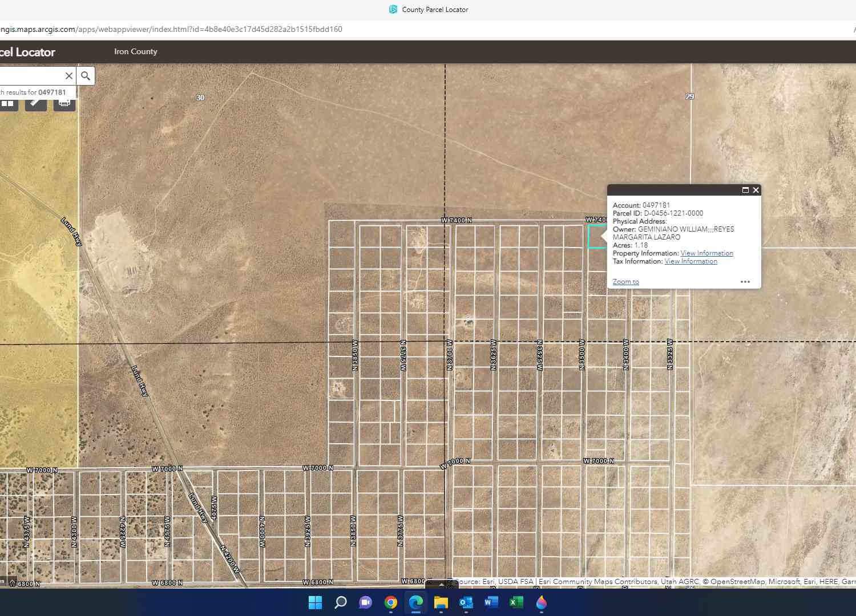Click into the parcel search input field
The image size is (856, 616).
click(30, 76)
